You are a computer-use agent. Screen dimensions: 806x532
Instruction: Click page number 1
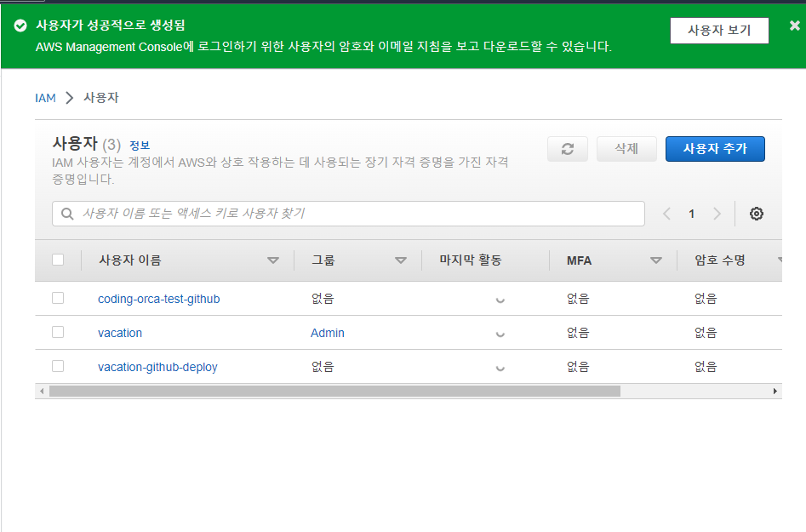(692, 214)
